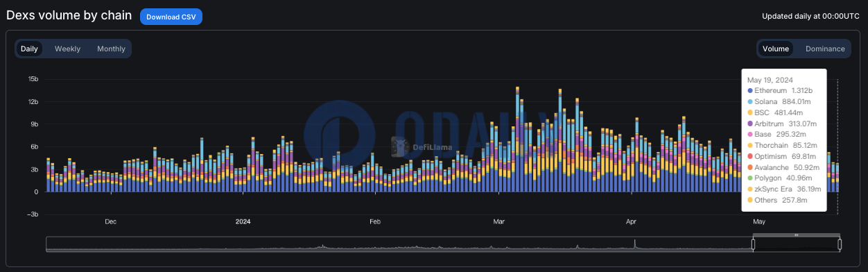Image resolution: width=868 pixels, height=272 pixels.
Task: Click the 'May 19, 2024' tooltip date
Action: click(770, 80)
